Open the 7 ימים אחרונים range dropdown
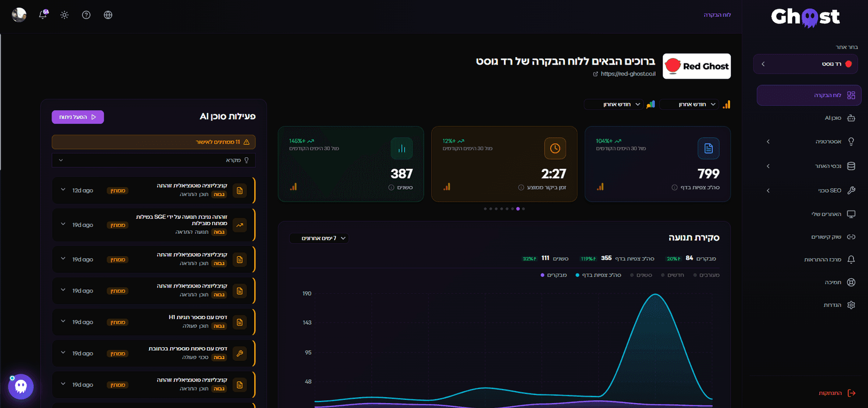Screen dimensions: 868x408 tap(319, 238)
